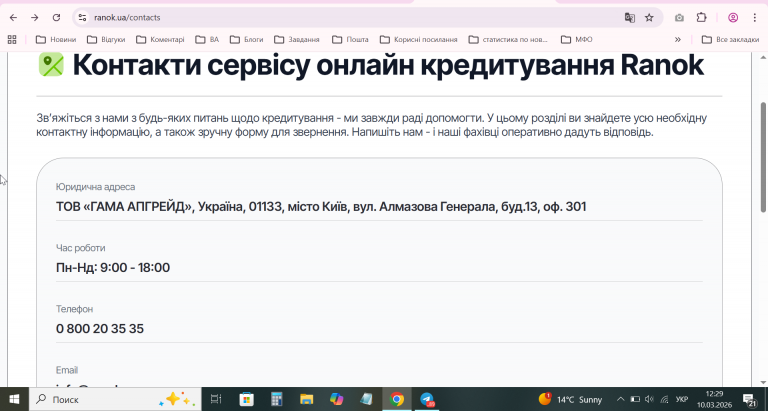The image size is (768, 411).
Task: Click the page vertical scrollbar thumb
Action: coord(763,157)
